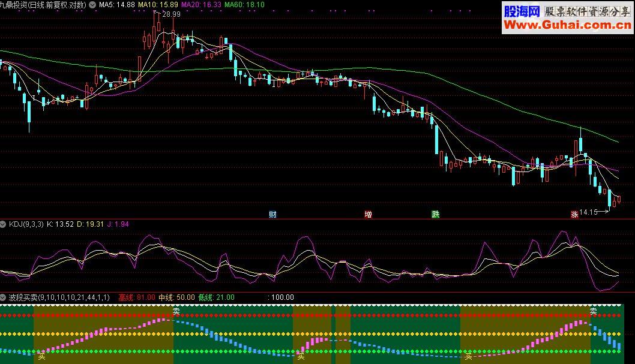Open the main chart indicator dropdown arrow
635x364 pixels.
[x=93, y=5]
